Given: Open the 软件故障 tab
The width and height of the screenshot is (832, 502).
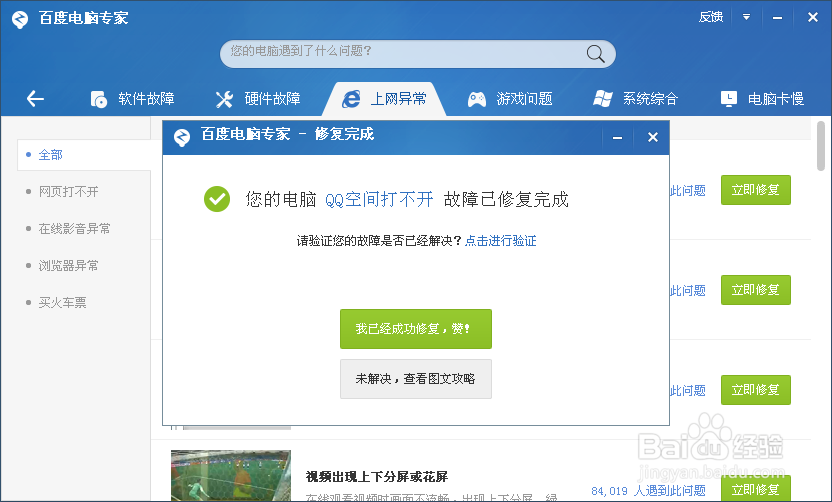Looking at the screenshot, I should click(132, 99).
